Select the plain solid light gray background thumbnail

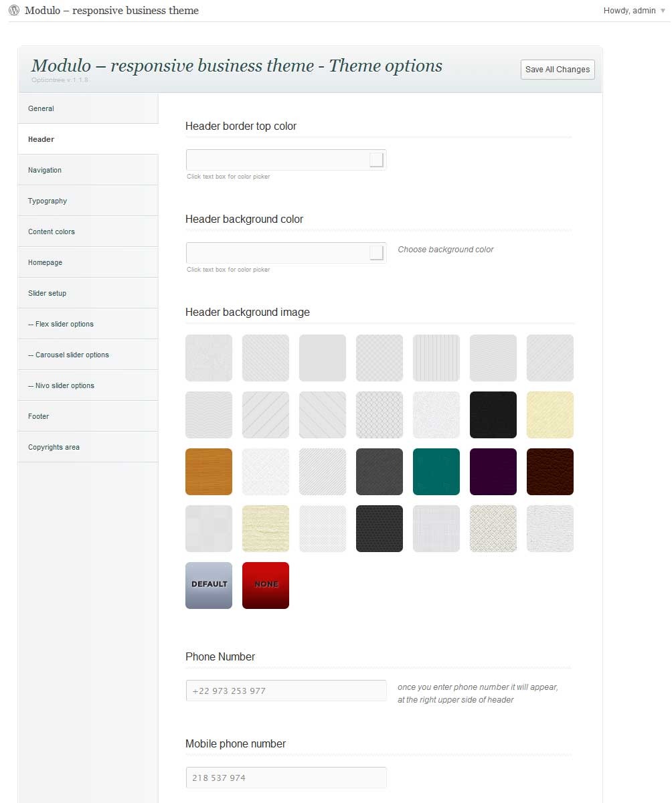(323, 358)
